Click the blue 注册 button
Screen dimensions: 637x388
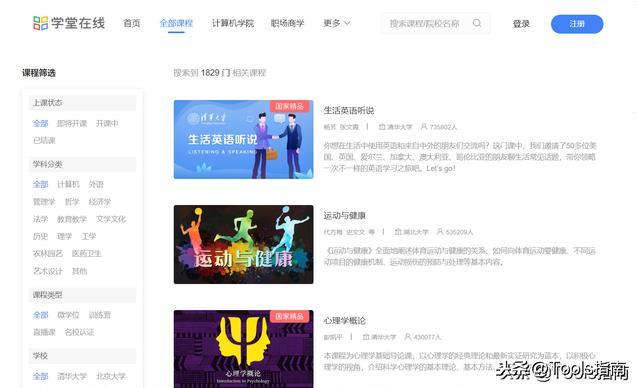(x=577, y=24)
